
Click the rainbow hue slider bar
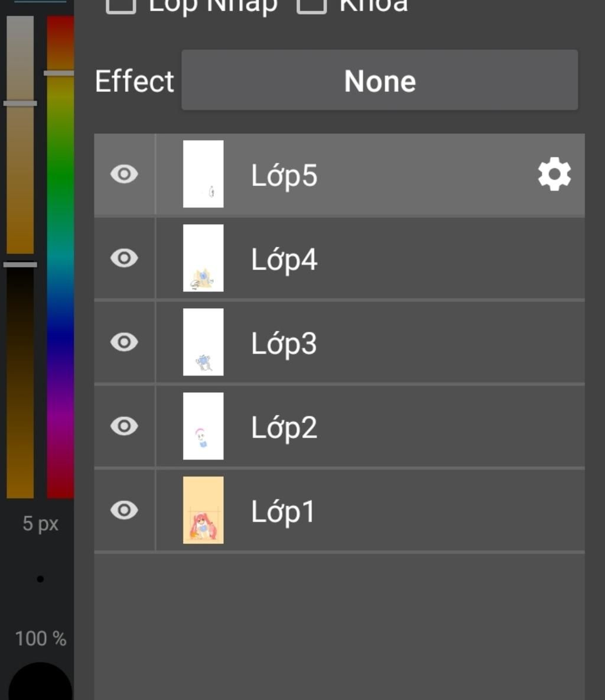[x=60, y=257]
